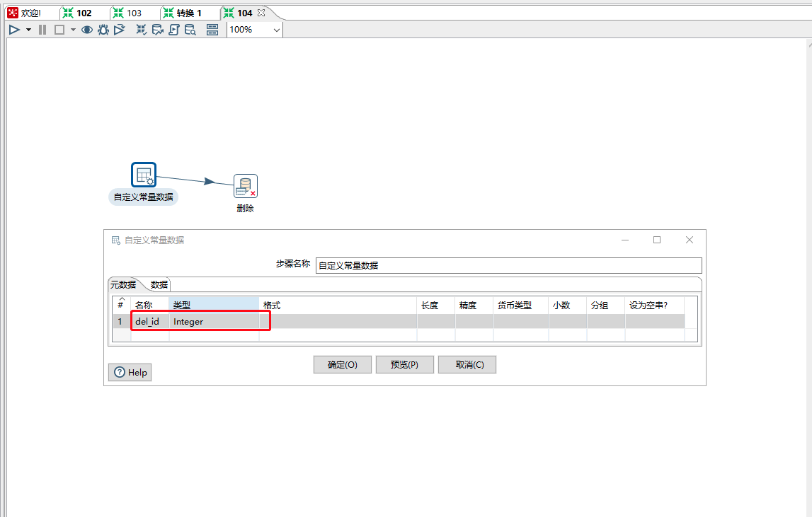Open the stop options dropdown arrow

(x=72, y=29)
